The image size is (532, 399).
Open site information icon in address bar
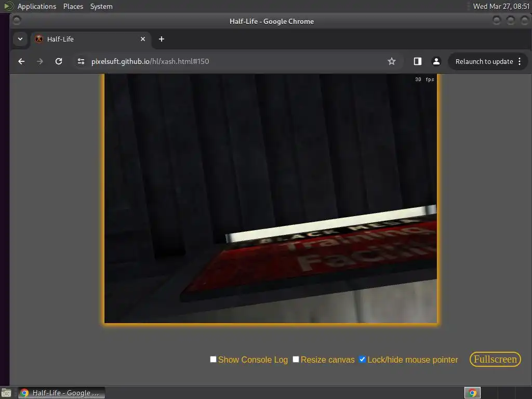[81, 61]
